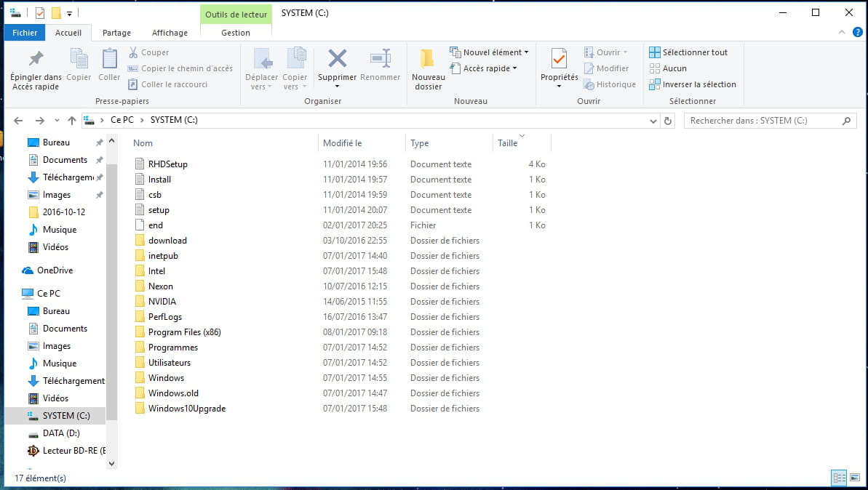Click the Supprimer red X icon
This screenshot has width=868, height=490.
(x=337, y=59)
